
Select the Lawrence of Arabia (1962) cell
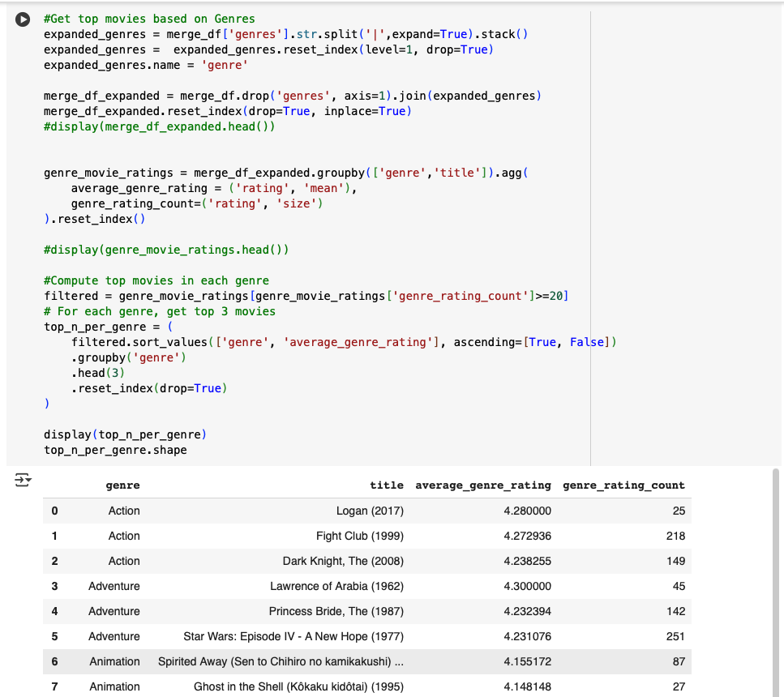pyautogui.click(x=336, y=586)
